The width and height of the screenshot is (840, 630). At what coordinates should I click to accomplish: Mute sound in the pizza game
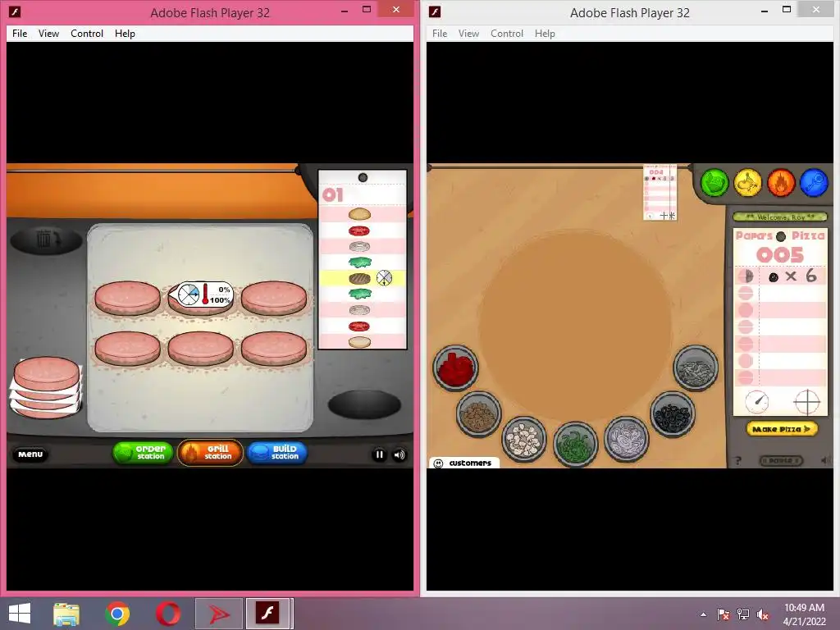click(x=824, y=461)
